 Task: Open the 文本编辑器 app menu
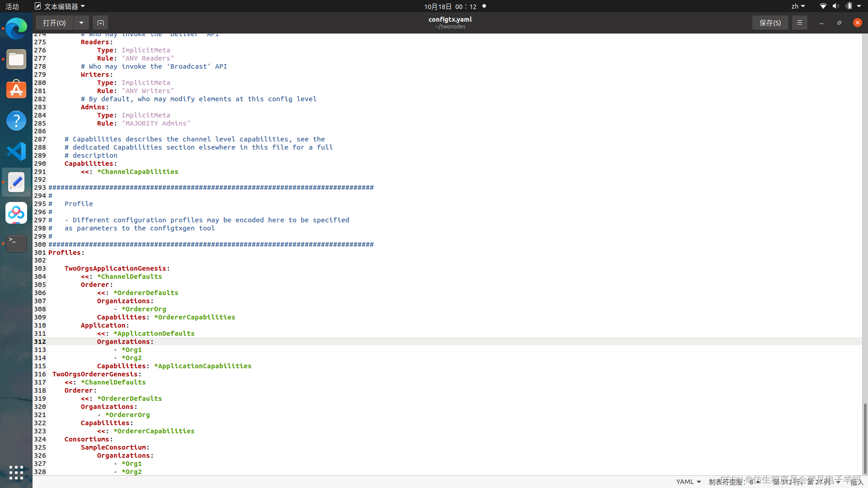(x=60, y=6)
